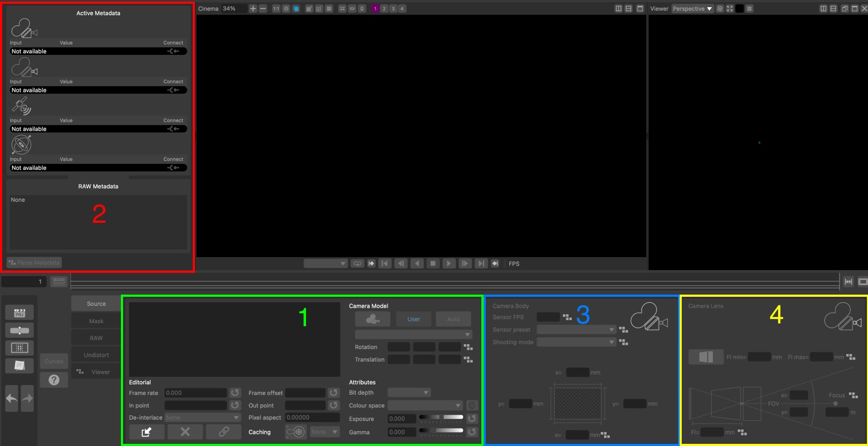Screen dimensions: 868x446
Task: Click metadata link icon next to Focus
Action: tap(853, 395)
